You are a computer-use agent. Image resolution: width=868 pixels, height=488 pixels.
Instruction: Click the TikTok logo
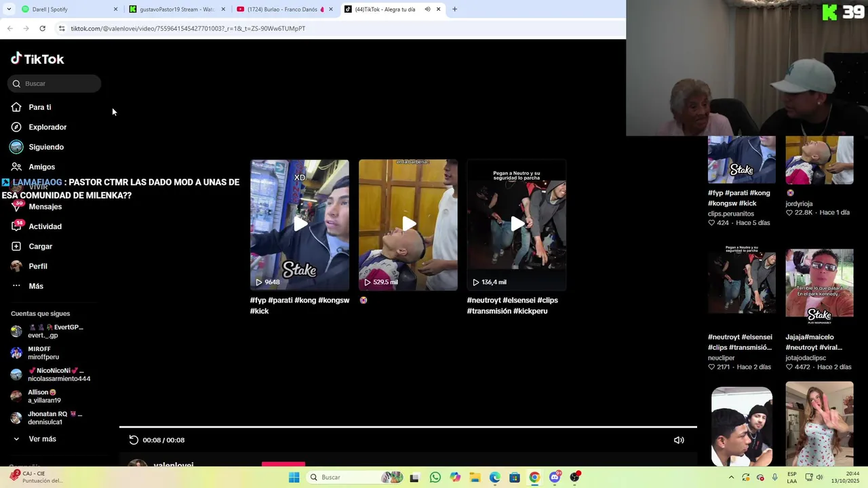[x=37, y=58]
